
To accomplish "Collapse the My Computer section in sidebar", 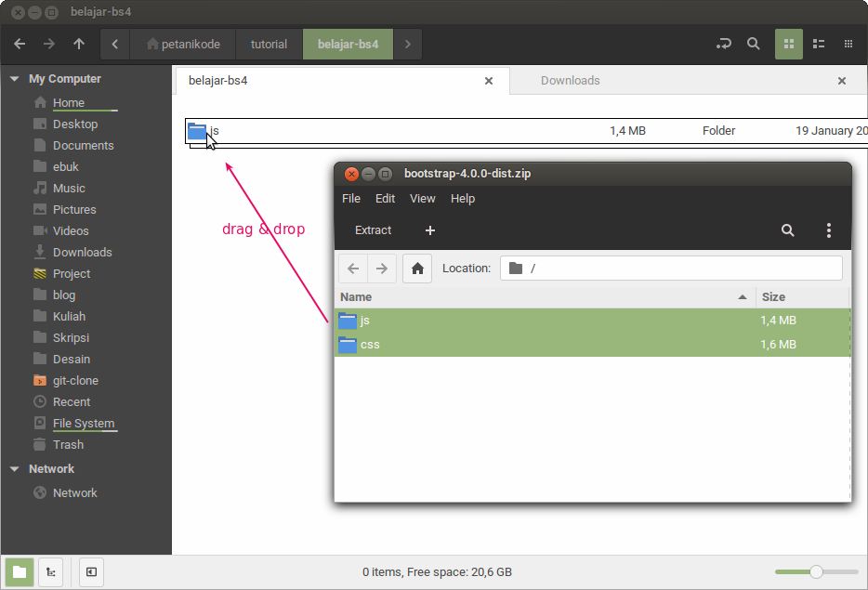I will [x=13, y=78].
